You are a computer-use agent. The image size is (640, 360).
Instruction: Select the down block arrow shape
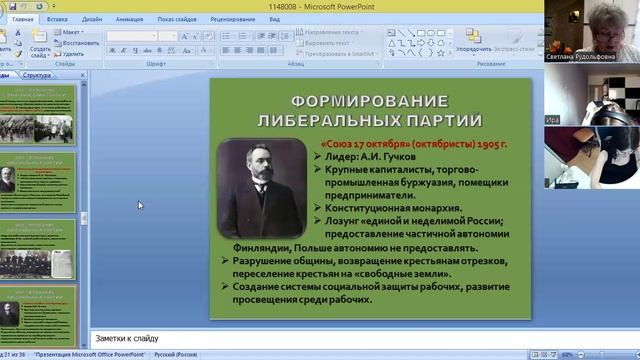click(431, 43)
